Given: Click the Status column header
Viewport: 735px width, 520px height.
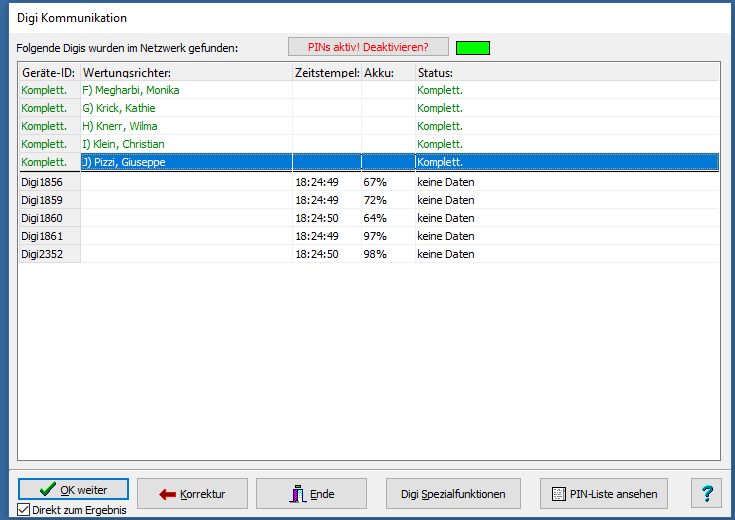Looking at the screenshot, I should (565, 72).
